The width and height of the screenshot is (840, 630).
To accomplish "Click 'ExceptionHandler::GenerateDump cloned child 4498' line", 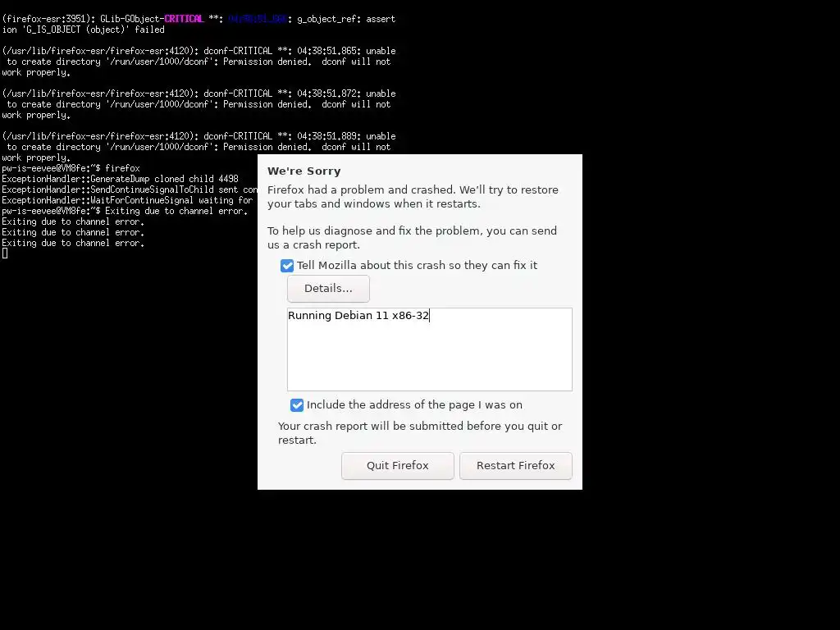I will (x=120, y=179).
